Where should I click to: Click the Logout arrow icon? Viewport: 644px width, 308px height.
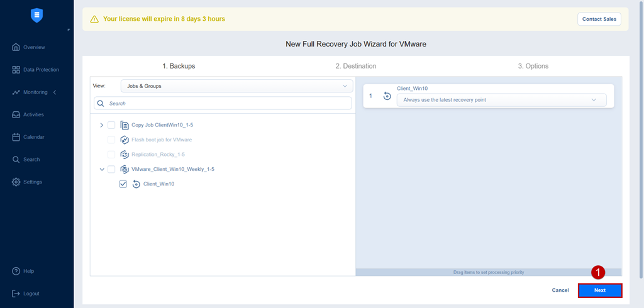[x=16, y=294]
